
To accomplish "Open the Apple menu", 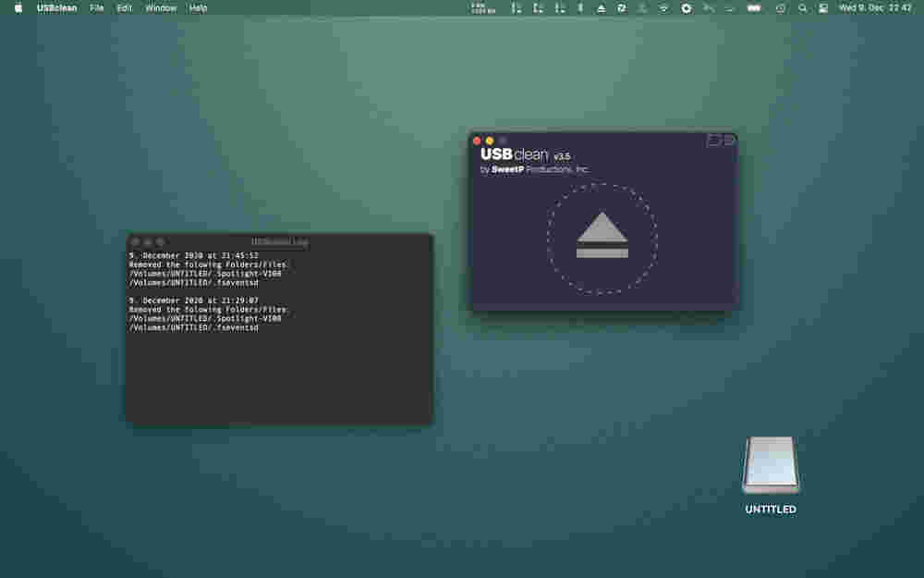I will [18, 7].
